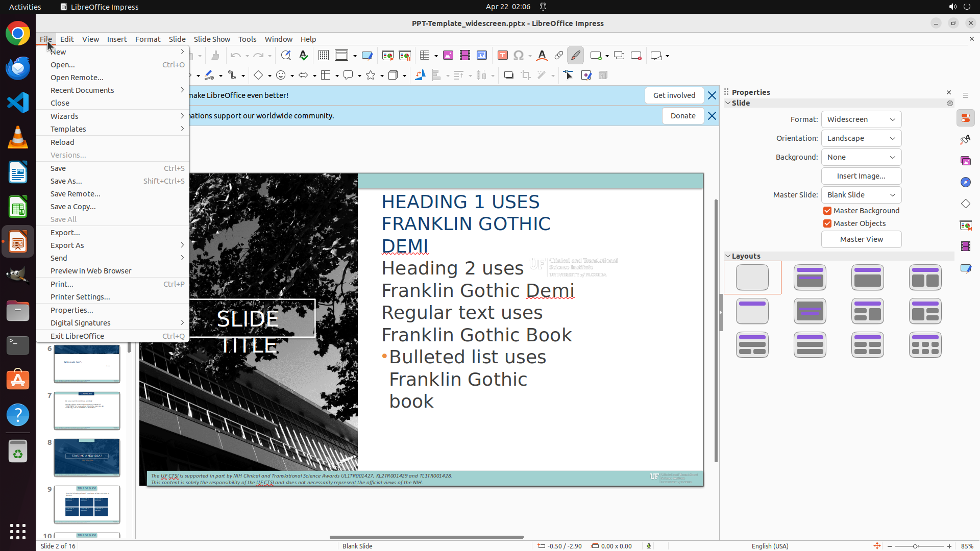The image size is (980, 551).
Task: Expand the Master Slide dropdown
Action: tap(861, 195)
